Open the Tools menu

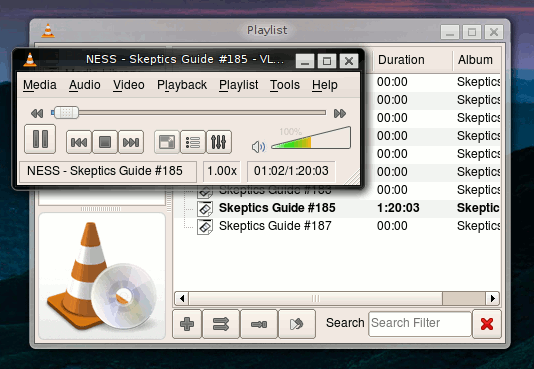[285, 85]
